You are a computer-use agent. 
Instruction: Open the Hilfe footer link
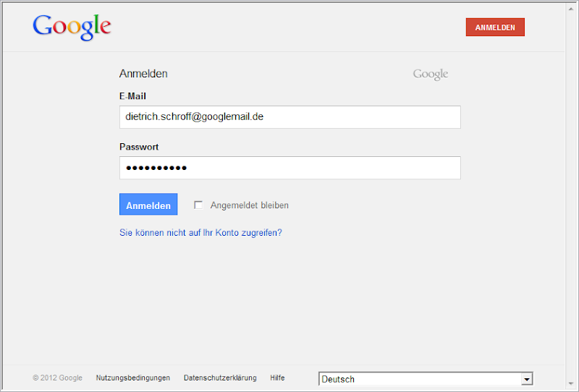coord(277,378)
